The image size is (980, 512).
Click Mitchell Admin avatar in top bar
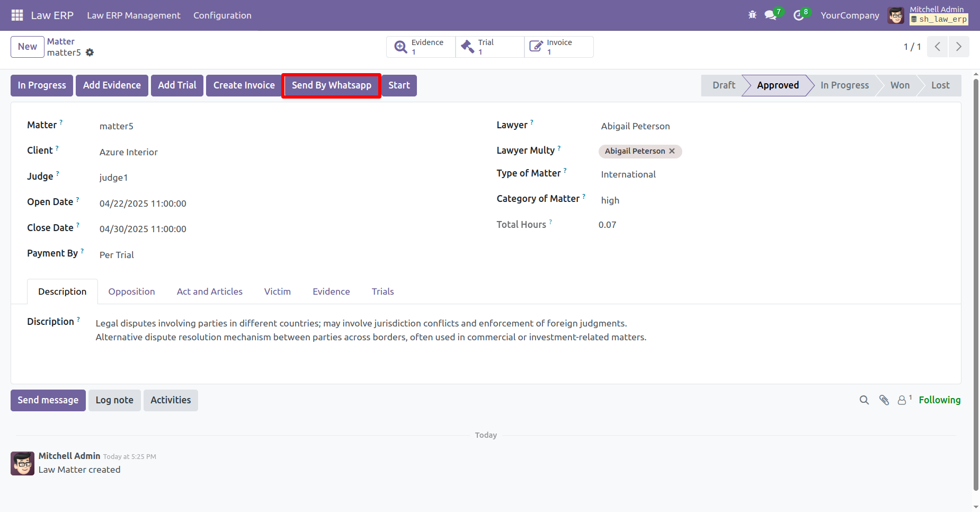coord(896,15)
